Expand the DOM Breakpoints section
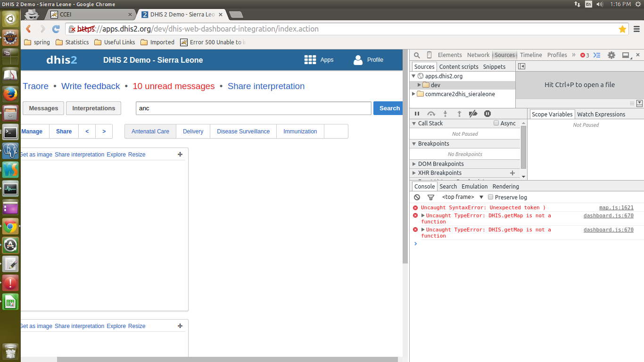Image resolution: width=644 pixels, height=362 pixels. [414, 164]
